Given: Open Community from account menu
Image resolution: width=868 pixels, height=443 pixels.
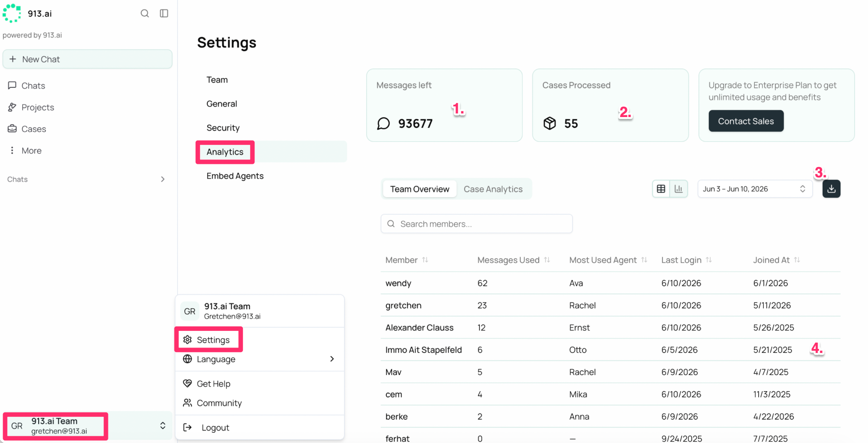Looking at the screenshot, I should (x=260, y=403).
